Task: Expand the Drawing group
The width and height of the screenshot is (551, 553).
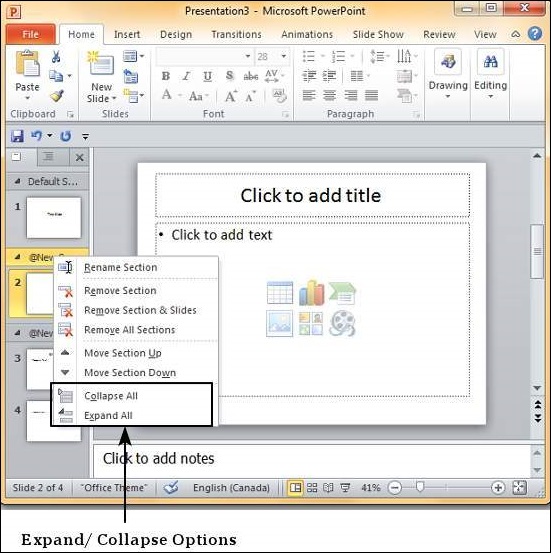Action: click(448, 75)
